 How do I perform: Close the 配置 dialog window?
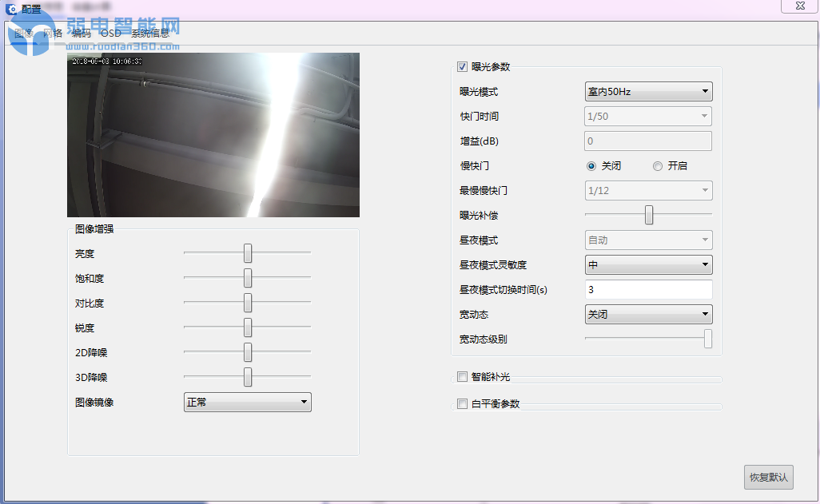point(799,6)
